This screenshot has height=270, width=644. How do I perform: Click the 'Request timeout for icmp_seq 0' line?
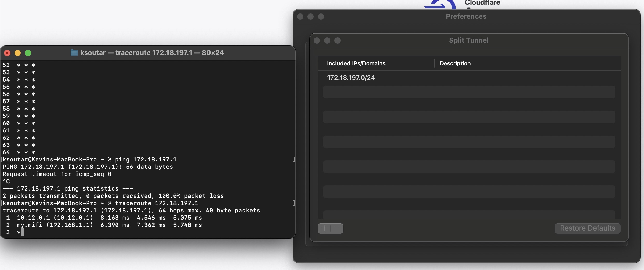pos(57,174)
